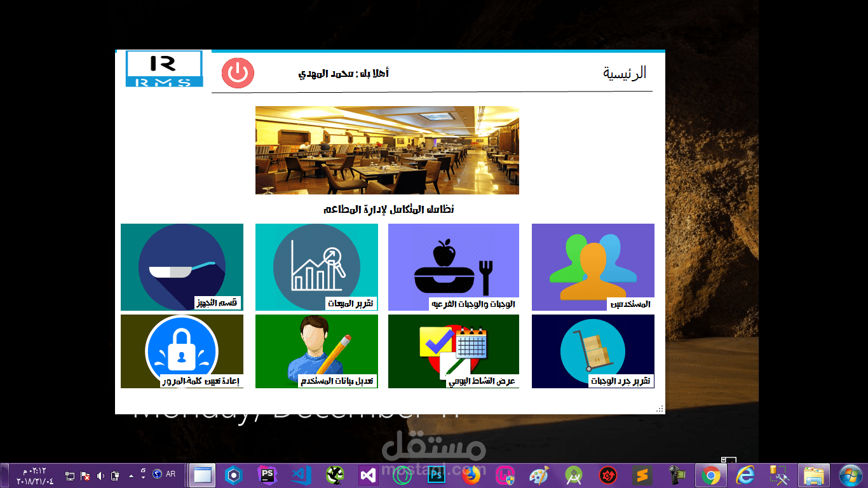Image resolution: width=868 pixels, height=488 pixels.
Task: Click the speaker volume tray icon
Action: tap(100, 475)
